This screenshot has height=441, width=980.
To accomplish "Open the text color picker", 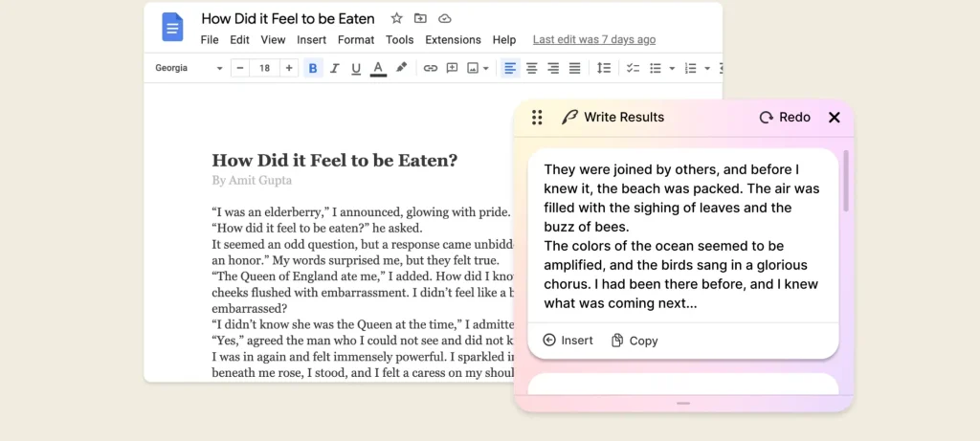I will coord(378,68).
